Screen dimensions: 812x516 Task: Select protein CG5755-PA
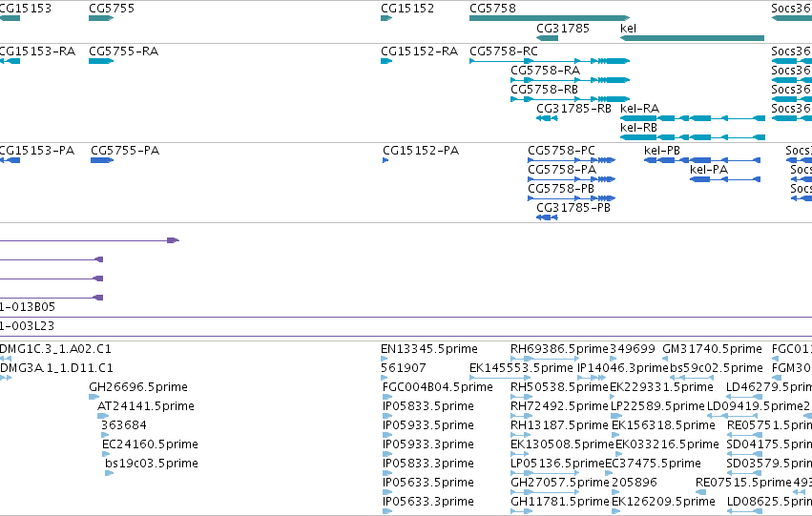(x=125, y=151)
